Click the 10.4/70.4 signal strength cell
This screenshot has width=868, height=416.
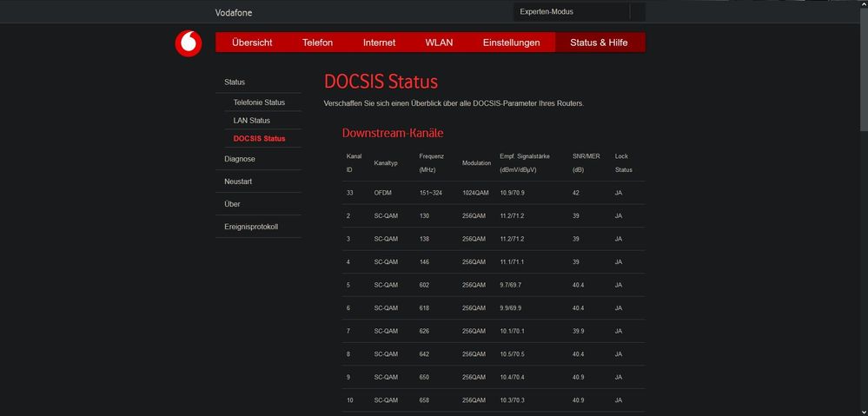512,377
